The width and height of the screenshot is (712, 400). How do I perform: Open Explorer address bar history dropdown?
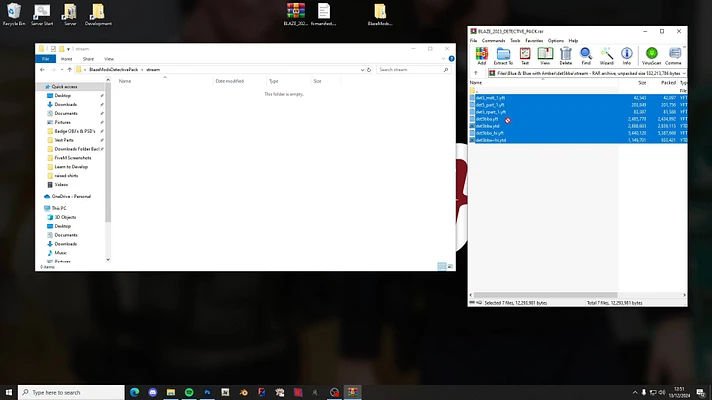(362, 70)
